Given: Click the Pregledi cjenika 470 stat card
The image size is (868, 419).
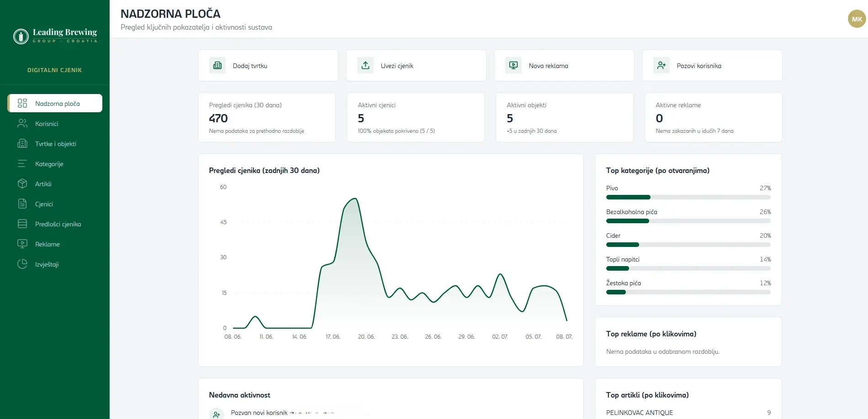Looking at the screenshot, I should [x=267, y=117].
